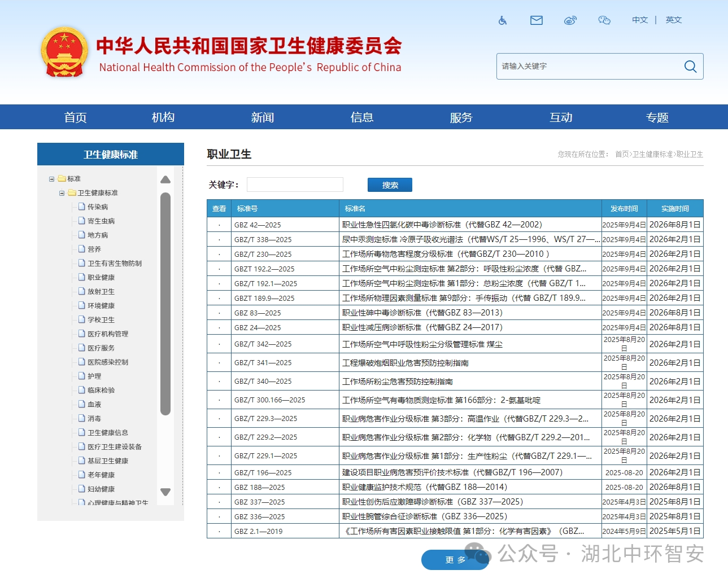Open 放射卫生 tree item
The height and width of the screenshot is (583, 728).
coord(101,292)
